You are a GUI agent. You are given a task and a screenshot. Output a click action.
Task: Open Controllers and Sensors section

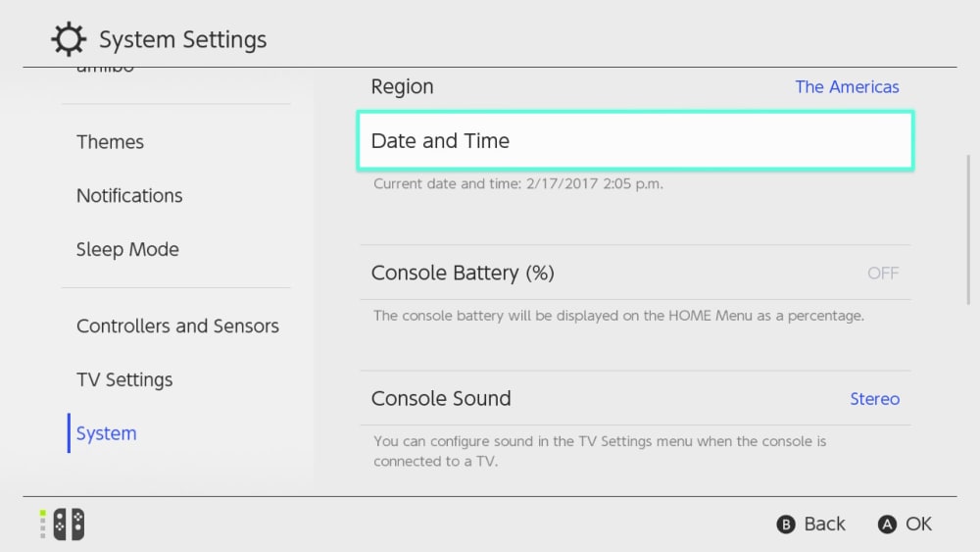tap(177, 326)
